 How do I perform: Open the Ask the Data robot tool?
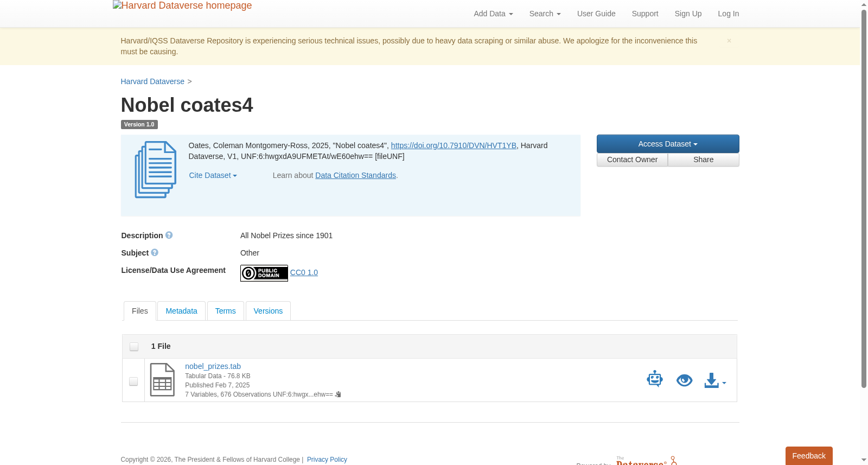click(x=655, y=379)
